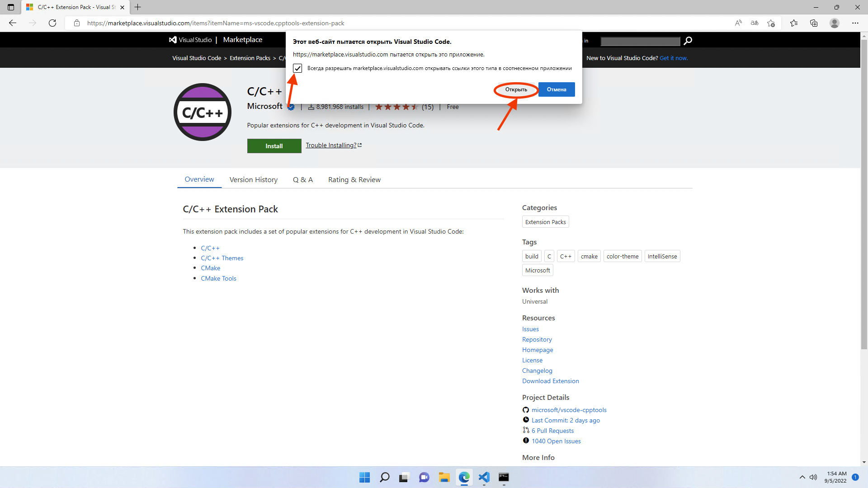Switch to Rating & Review tab
The width and height of the screenshot is (868, 488).
coord(354,180)
